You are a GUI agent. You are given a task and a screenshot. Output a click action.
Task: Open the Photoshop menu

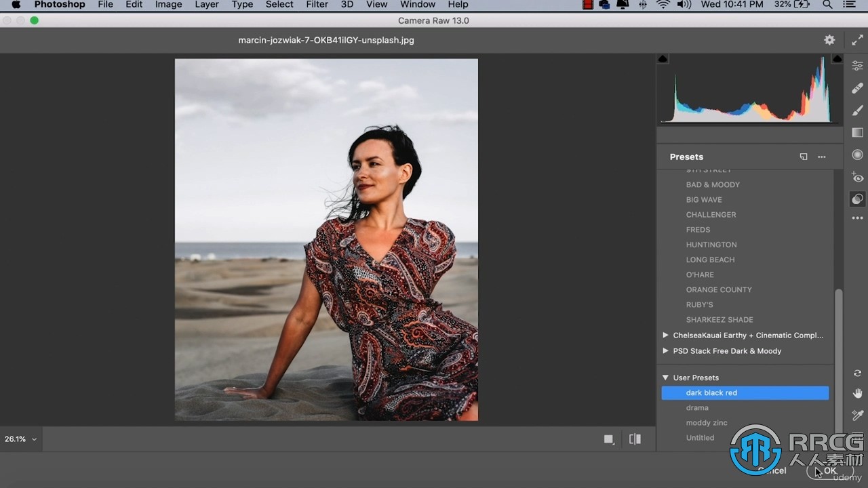tap(60, 5)
